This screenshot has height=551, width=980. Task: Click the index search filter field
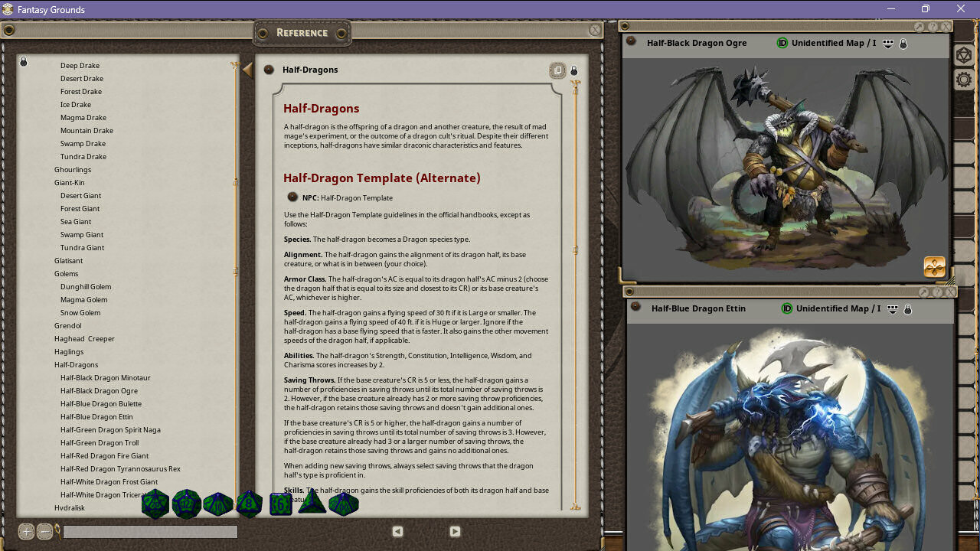(150, 532)
